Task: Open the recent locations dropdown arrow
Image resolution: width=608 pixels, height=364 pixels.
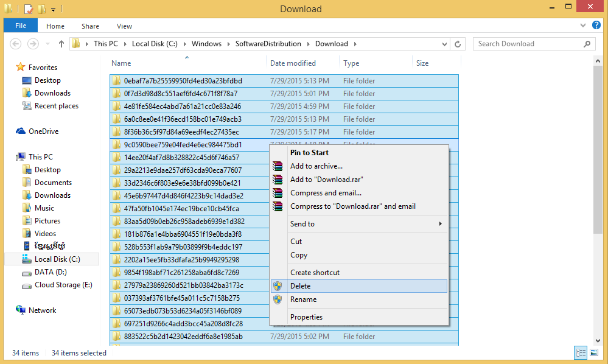Action: point(47,44)
